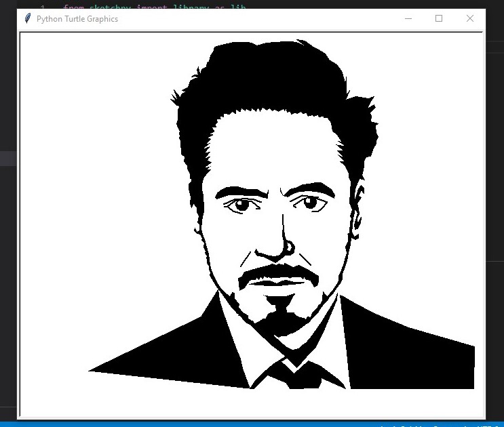Screen dimensions: 504x427
Task: Close the Python Turtle Graphics window
Action: [469, 18]
